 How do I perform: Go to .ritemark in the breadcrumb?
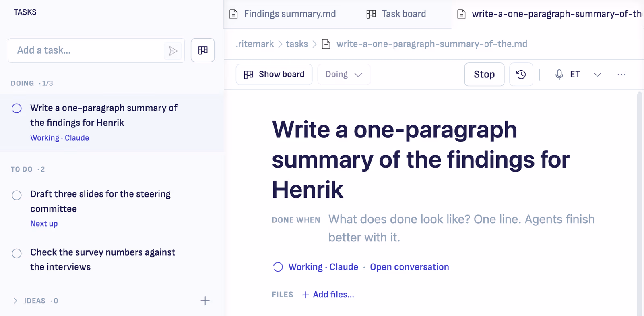(x=255, y=44)
